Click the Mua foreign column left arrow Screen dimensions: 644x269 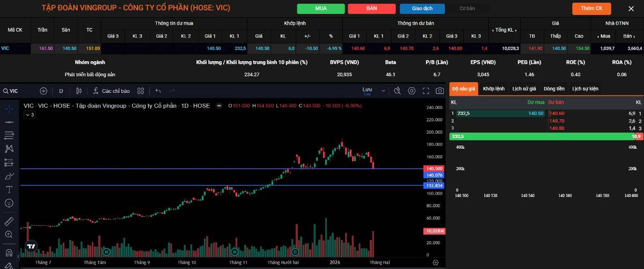pos(598,36)
